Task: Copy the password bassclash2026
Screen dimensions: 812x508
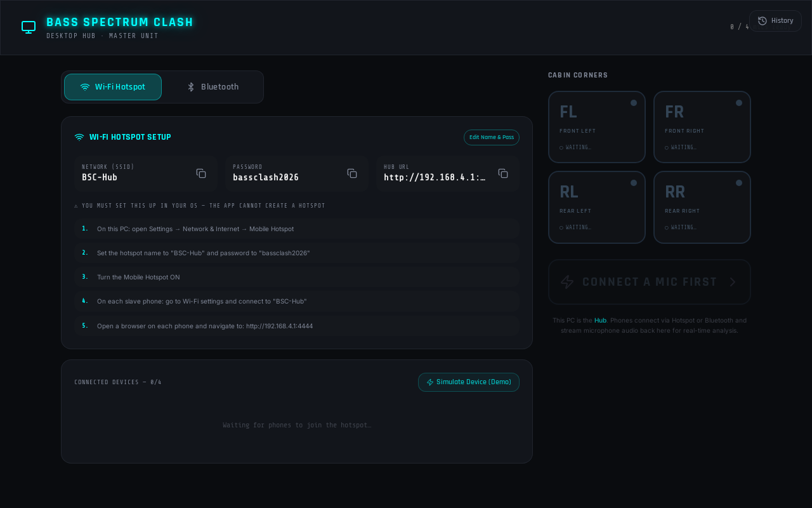Action: pyautogui.click(x=352, y=173)
